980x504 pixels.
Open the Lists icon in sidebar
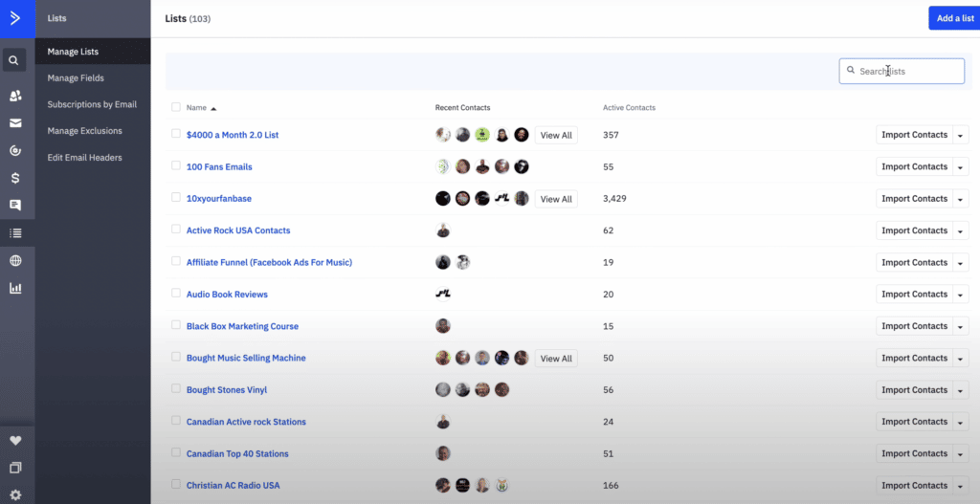[x=15, y=232]
